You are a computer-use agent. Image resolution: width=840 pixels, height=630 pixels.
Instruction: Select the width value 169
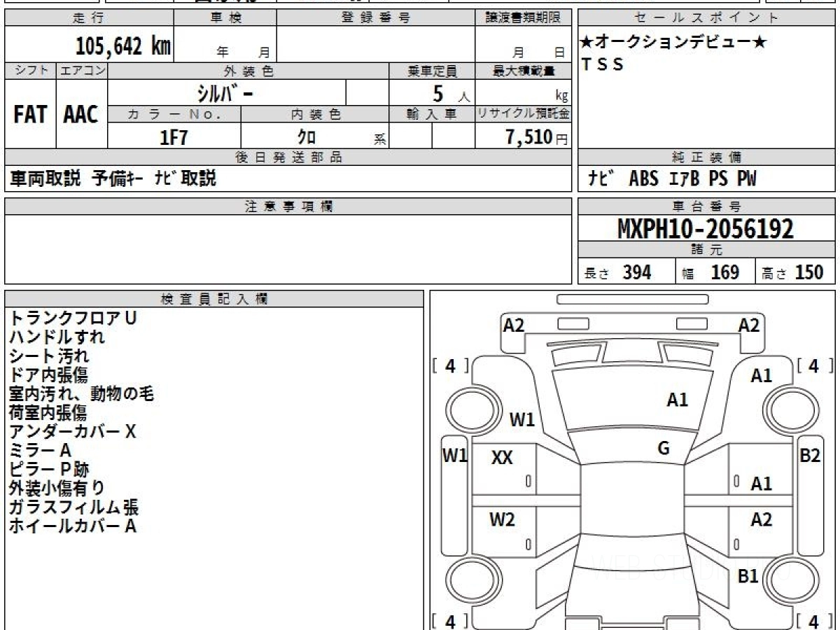tap(725, 272)
